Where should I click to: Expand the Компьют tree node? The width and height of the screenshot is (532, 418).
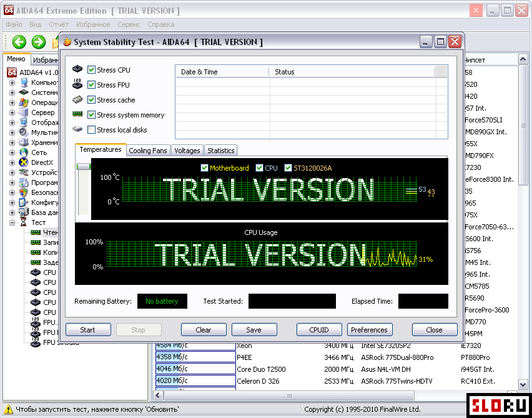12,82
